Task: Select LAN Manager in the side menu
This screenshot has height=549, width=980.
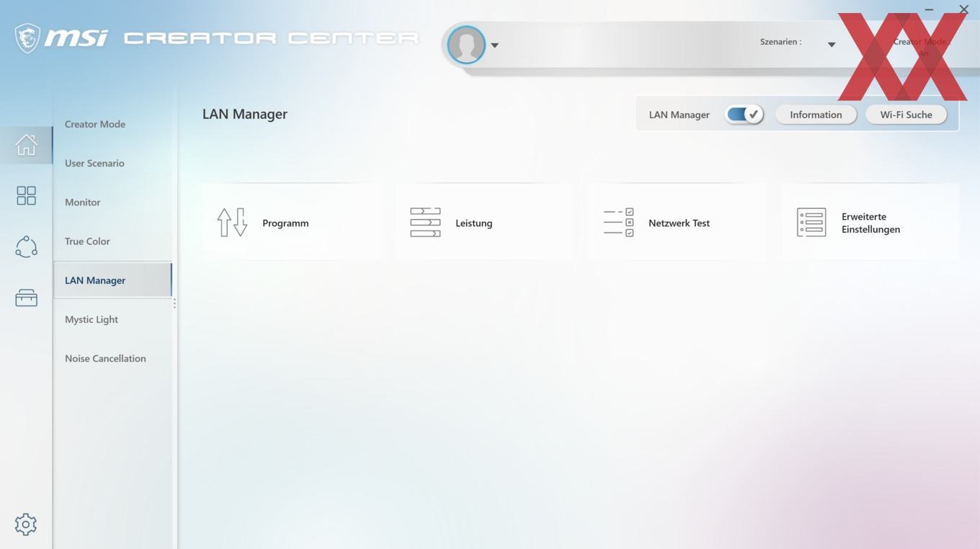Action: 112,280
